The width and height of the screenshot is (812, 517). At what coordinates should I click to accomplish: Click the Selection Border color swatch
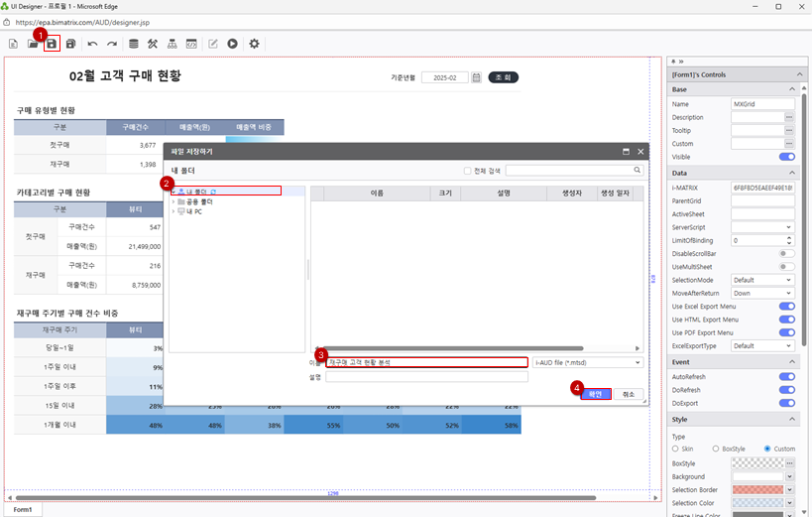(757, 489)
